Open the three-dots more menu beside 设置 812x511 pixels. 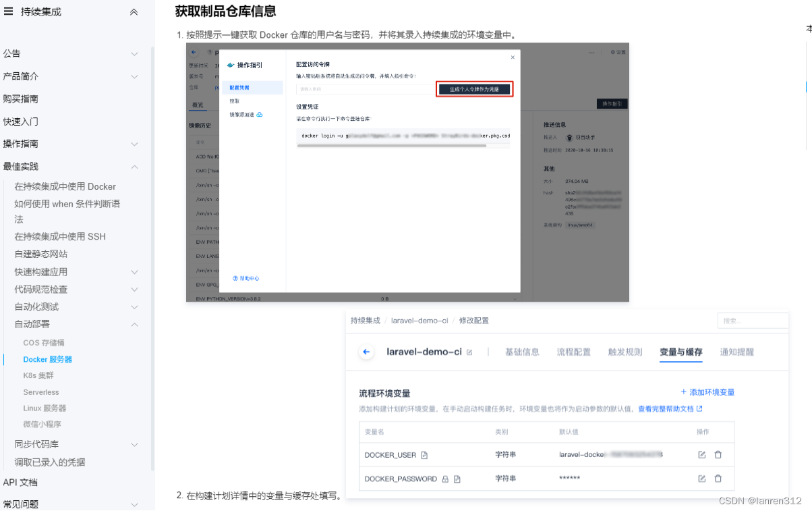pyautogui.click(x=592, y=52)
